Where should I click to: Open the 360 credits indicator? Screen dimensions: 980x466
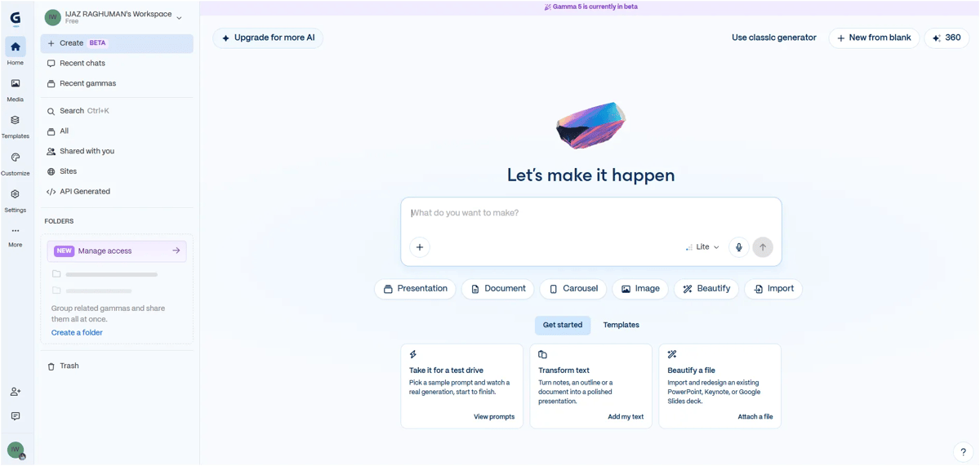pyautogui.click(x=947, y=38)
